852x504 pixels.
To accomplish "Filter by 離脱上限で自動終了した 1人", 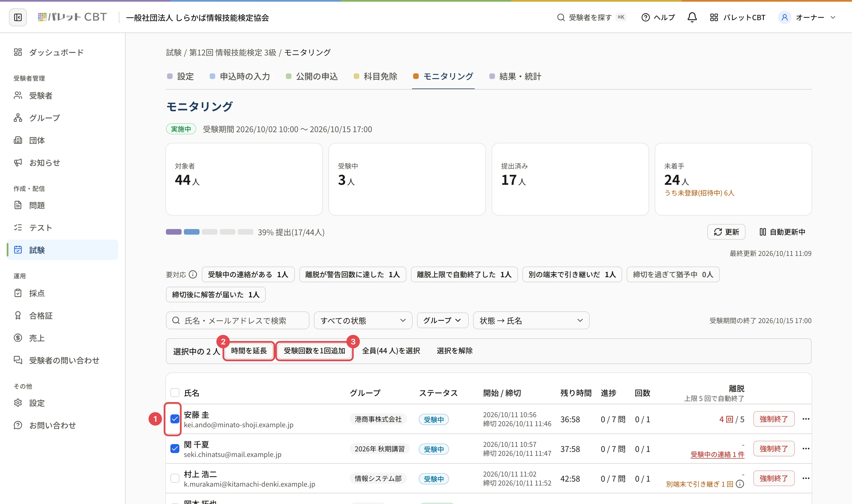I will [x=464, y=274].
